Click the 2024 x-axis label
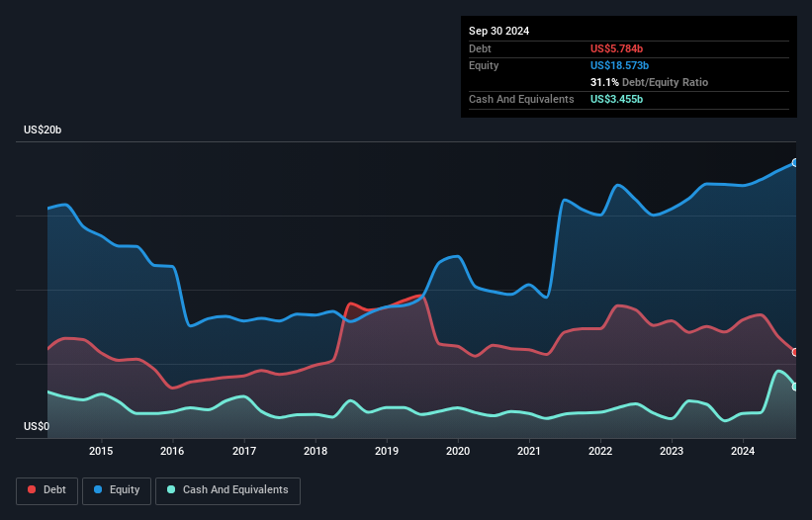Image resolution: width=812 pixels, height=520 pixels. [743, 451]
